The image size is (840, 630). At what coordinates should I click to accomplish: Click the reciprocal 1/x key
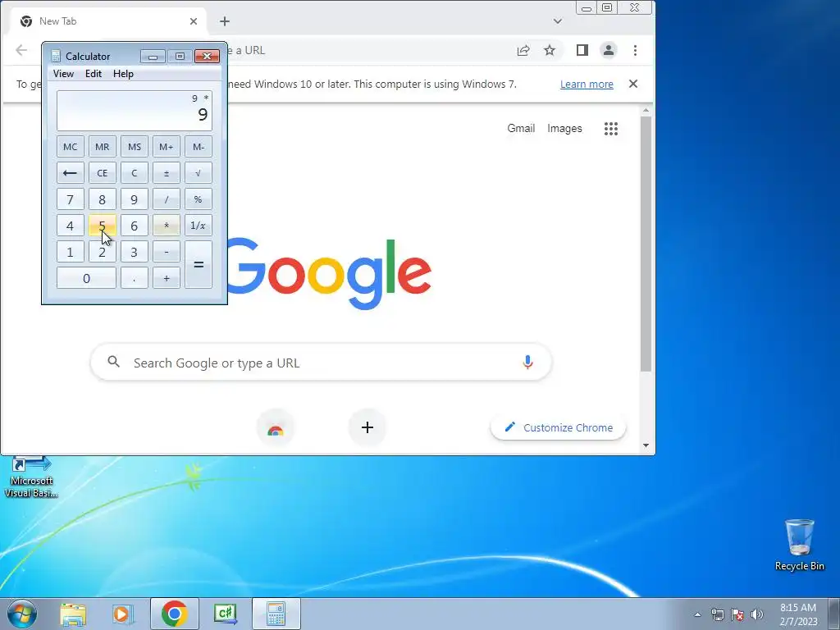(199, 226)
